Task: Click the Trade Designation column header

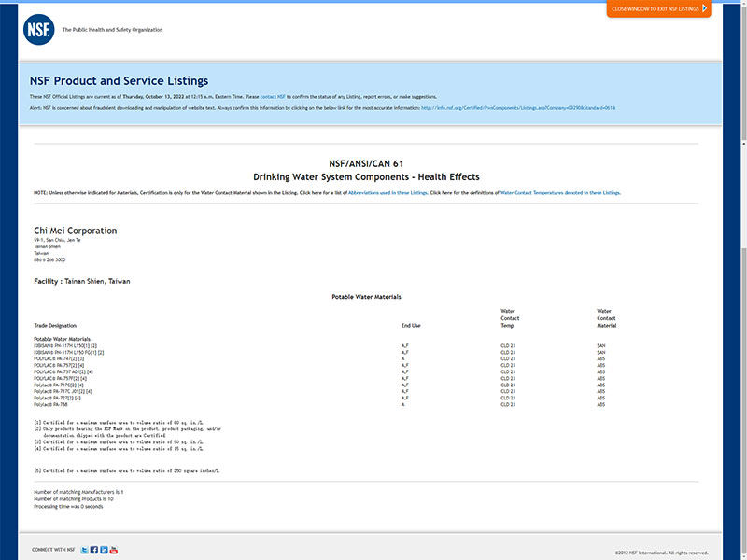Action: click(x=55, y=326)
